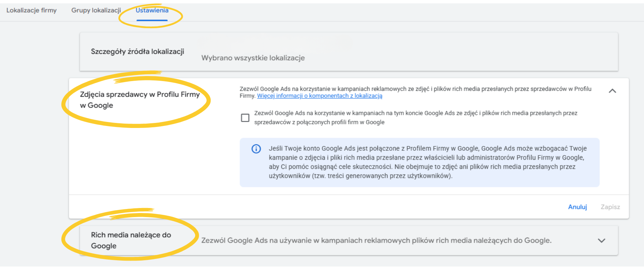Click the 'Rich media należące do Google' heading
Screen dimensions: 644x274
[131, 240]
